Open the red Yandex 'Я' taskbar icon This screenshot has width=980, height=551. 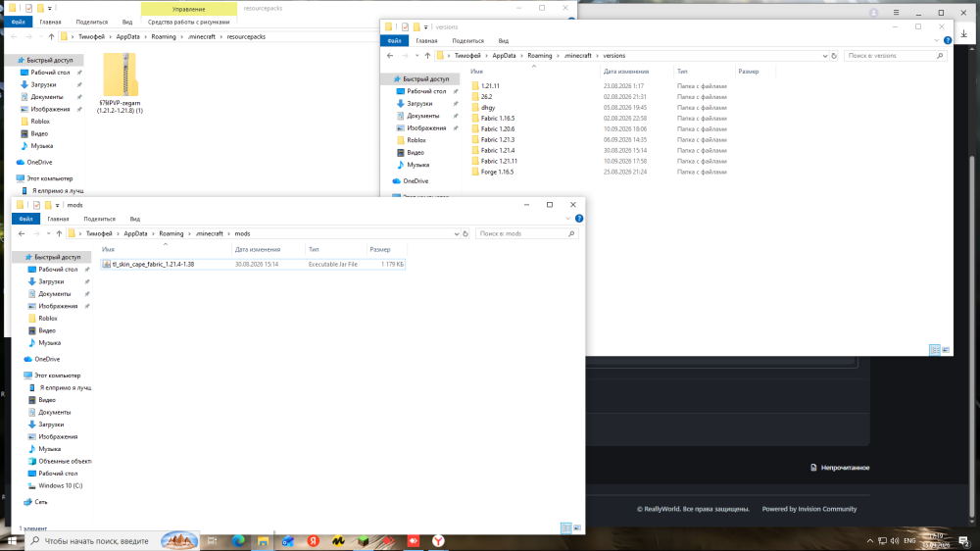click(314, 541)
